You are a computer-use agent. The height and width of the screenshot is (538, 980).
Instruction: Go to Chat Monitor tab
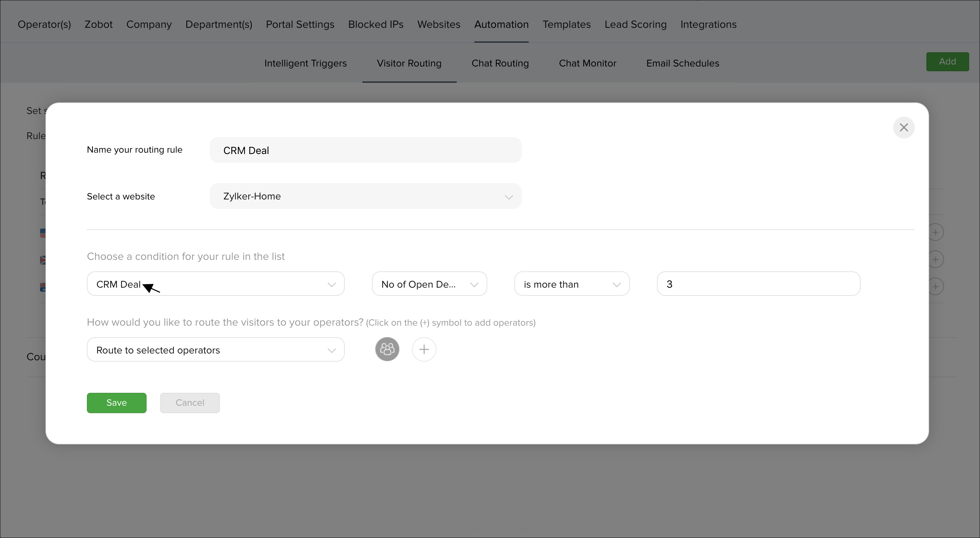pos(587,63)
